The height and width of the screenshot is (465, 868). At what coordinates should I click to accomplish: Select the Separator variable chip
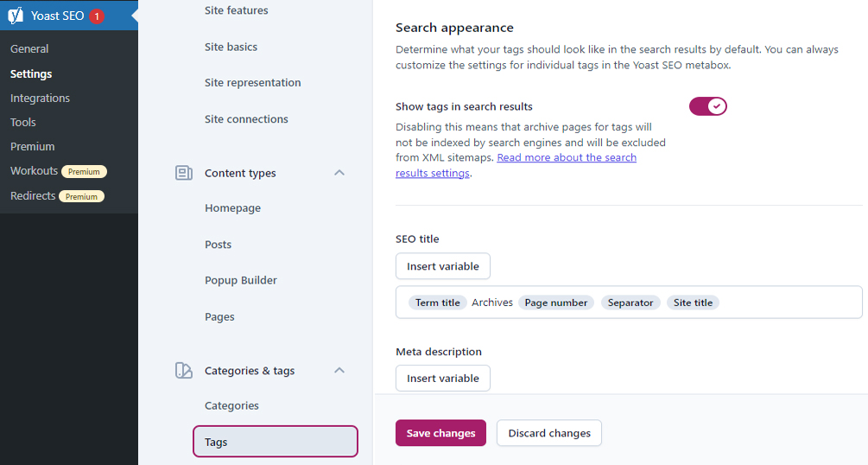point(630,303)
